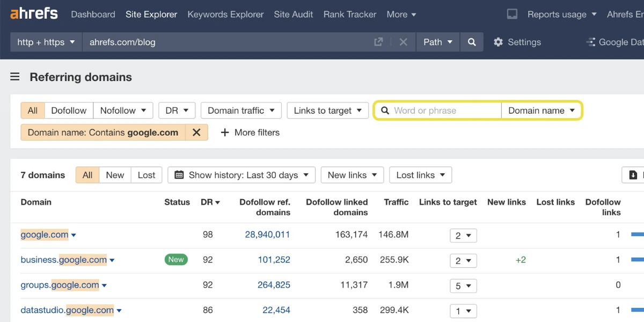This screenshot has width=644, height=322.
Task: Select the All link type filter
Action: coord(33,111)
